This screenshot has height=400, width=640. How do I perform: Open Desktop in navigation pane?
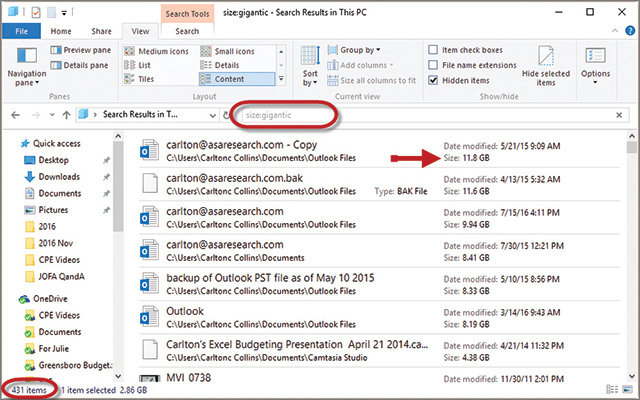(x=47, y=160)
